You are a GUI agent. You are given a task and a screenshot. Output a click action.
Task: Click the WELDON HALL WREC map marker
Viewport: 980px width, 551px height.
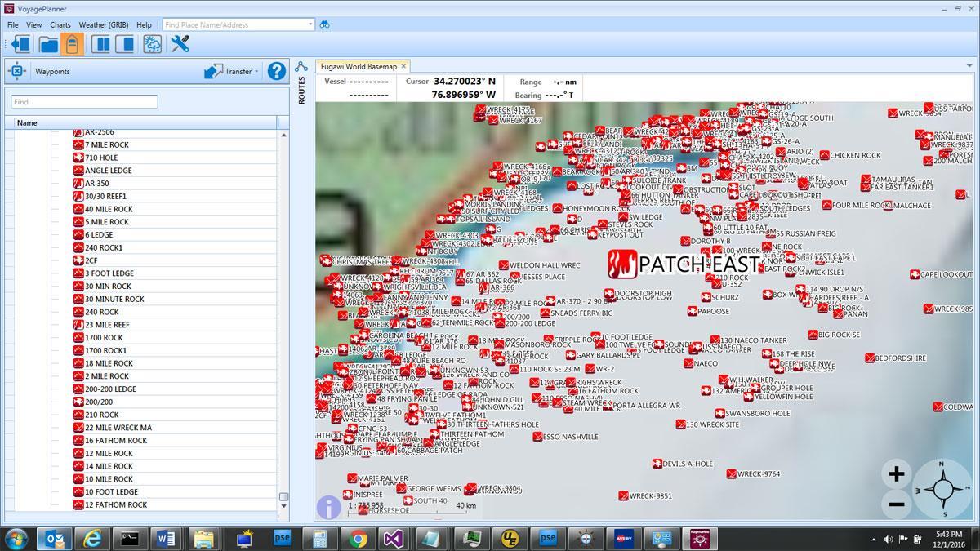click(x=504, y=265)
